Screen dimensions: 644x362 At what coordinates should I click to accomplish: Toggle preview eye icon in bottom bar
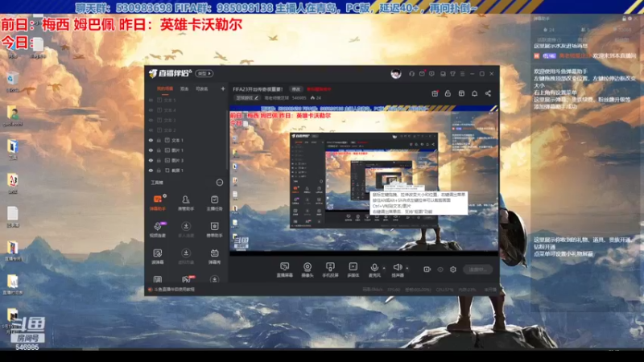point(440,269)
